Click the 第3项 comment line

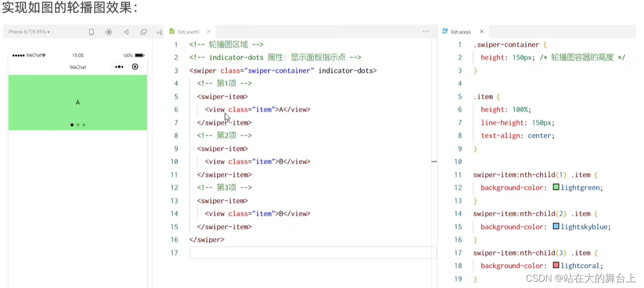pyautogui.click(x=224, y=187)
